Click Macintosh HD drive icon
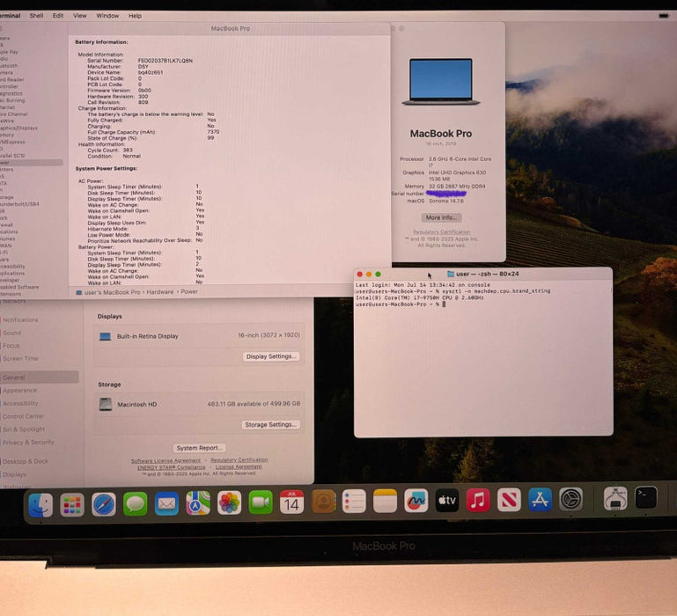Viewport: 677px width, 616px height. pyautogui.click(x=106, y=404)
